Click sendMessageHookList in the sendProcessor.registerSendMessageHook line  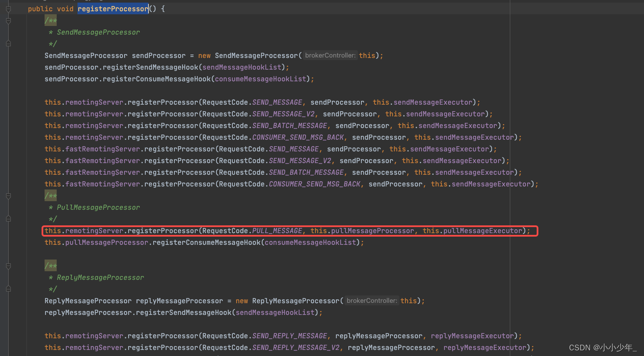[242, 67]
